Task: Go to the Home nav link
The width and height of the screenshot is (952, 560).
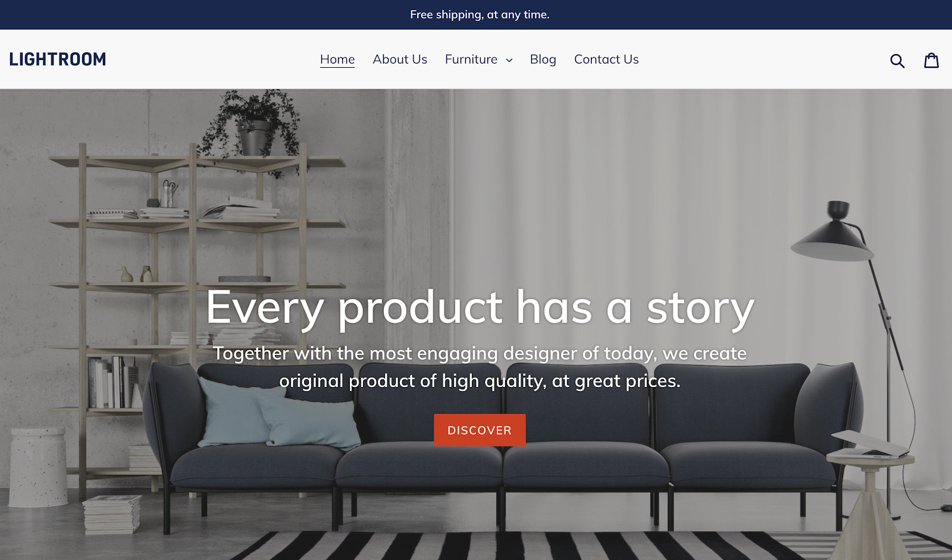Action: click(x=337, y=59)
